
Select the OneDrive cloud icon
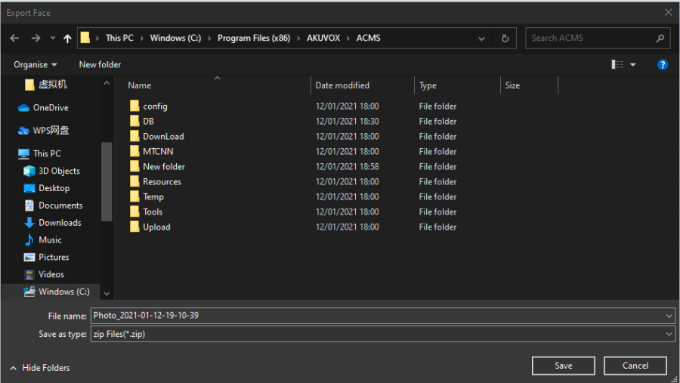[x=23, y=108]
